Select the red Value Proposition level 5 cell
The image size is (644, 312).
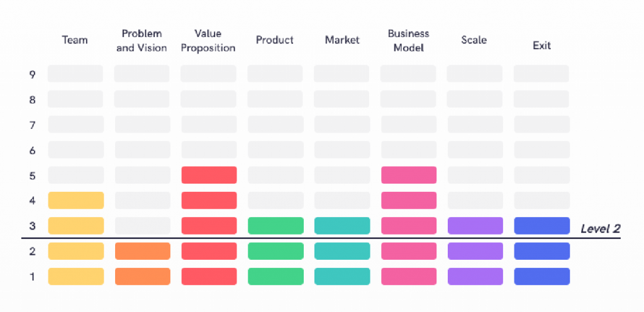tap(209, 175)
